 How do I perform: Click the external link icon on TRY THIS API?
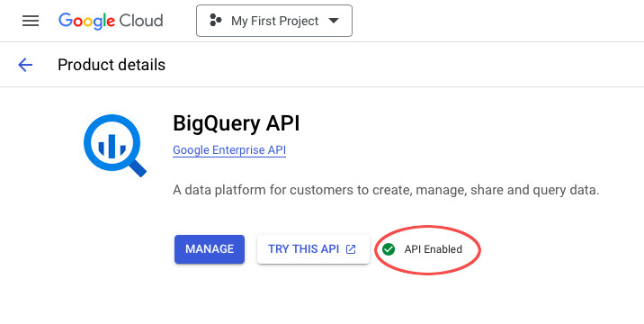pos(351,249)
